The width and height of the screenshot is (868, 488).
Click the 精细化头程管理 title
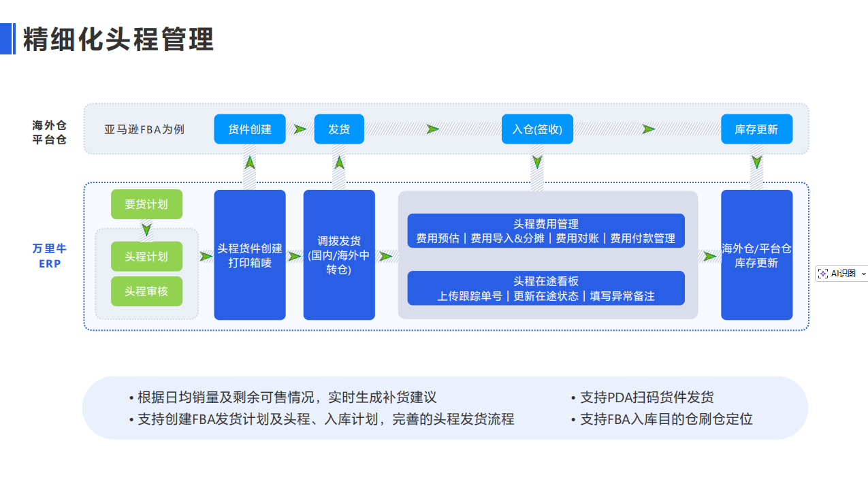click(118, 39)
